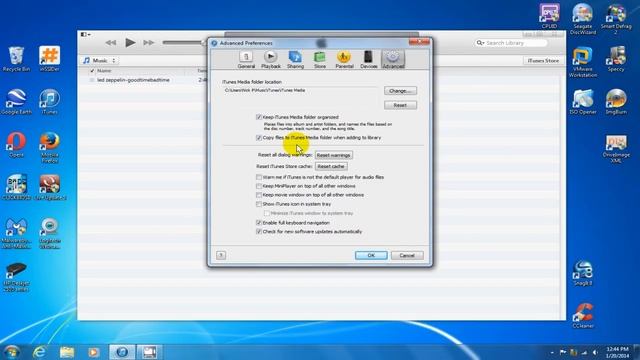Image resolution: width=640 pixels, height=360 pixels.
Task: Open the iTunes window menu dropdown
Action: click(85, 35)
